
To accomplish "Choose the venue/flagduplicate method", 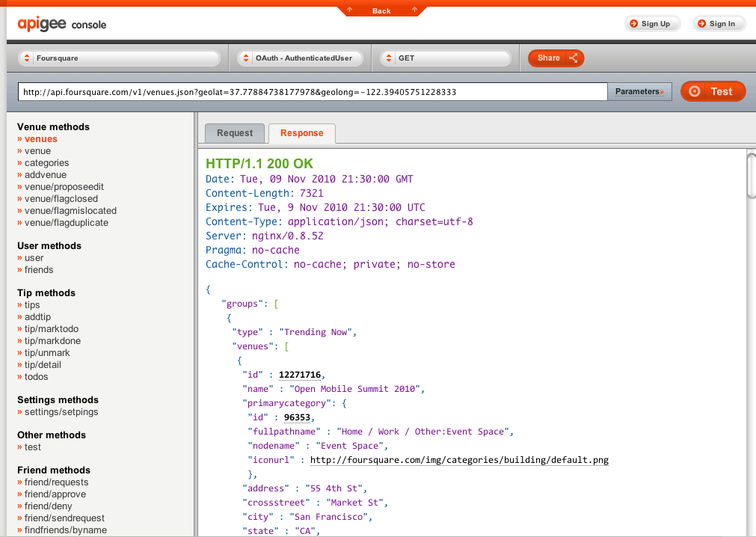I will (67, 223).
